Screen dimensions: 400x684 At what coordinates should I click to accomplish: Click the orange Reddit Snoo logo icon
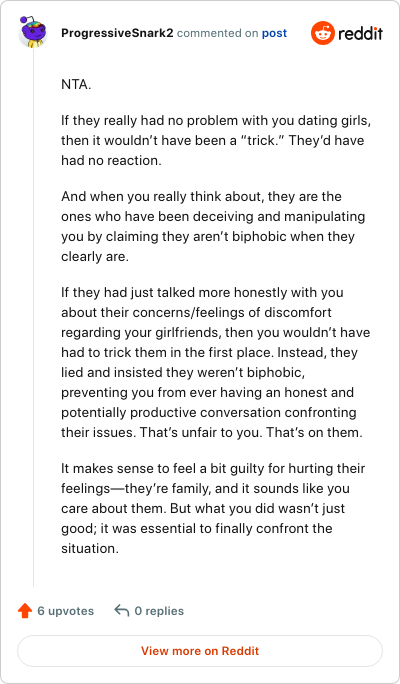(323, 33)
